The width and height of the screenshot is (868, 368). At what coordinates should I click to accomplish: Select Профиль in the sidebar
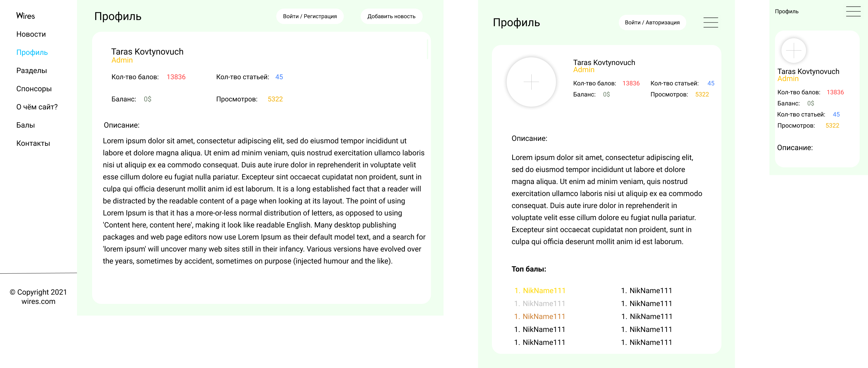point(32,52)
